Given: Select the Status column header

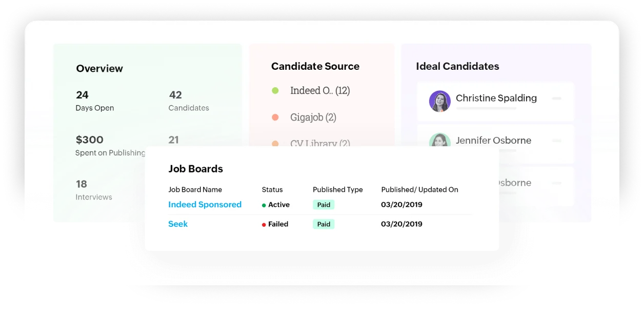Looking at the screenshot, I should click(x=272, y=190).
